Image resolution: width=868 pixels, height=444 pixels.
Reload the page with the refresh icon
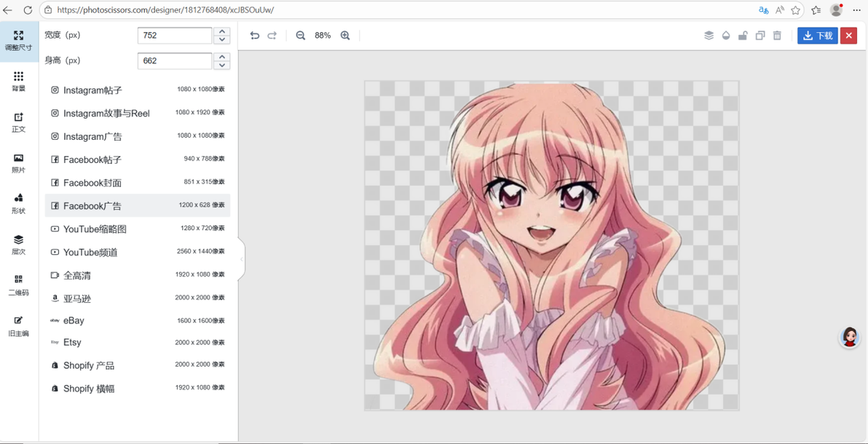tap(28, 10)
